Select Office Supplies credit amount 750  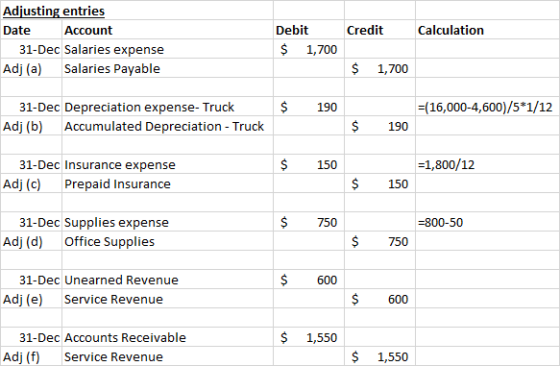380,242
